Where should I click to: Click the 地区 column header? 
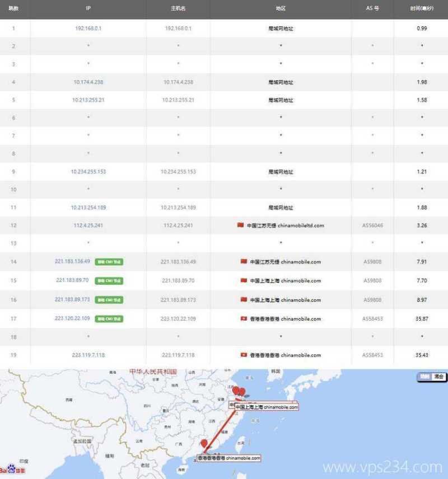pos(280,8)
